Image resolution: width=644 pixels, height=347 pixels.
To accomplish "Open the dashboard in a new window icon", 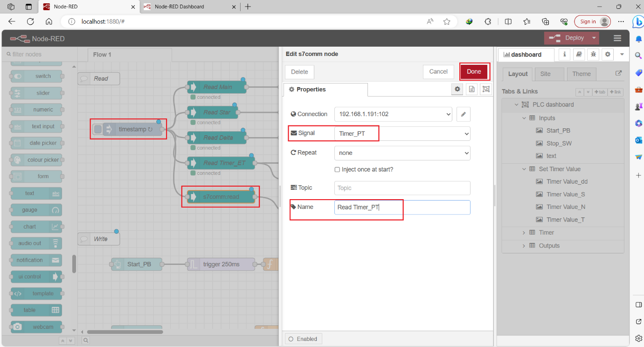I will point(619,74).
